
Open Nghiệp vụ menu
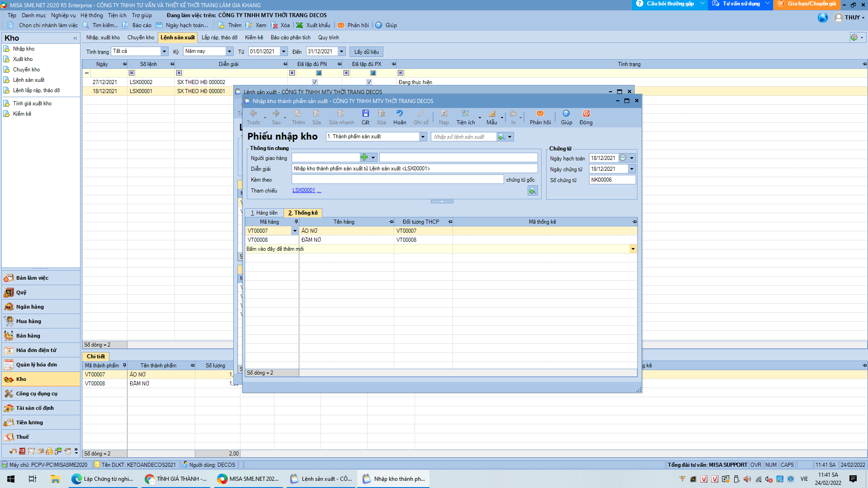pyautogui.click(x=63, y=15)
